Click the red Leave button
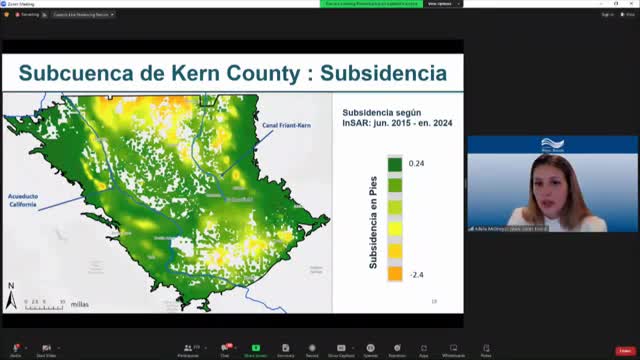The image size is (640, 360). click(x=625, y=351)
